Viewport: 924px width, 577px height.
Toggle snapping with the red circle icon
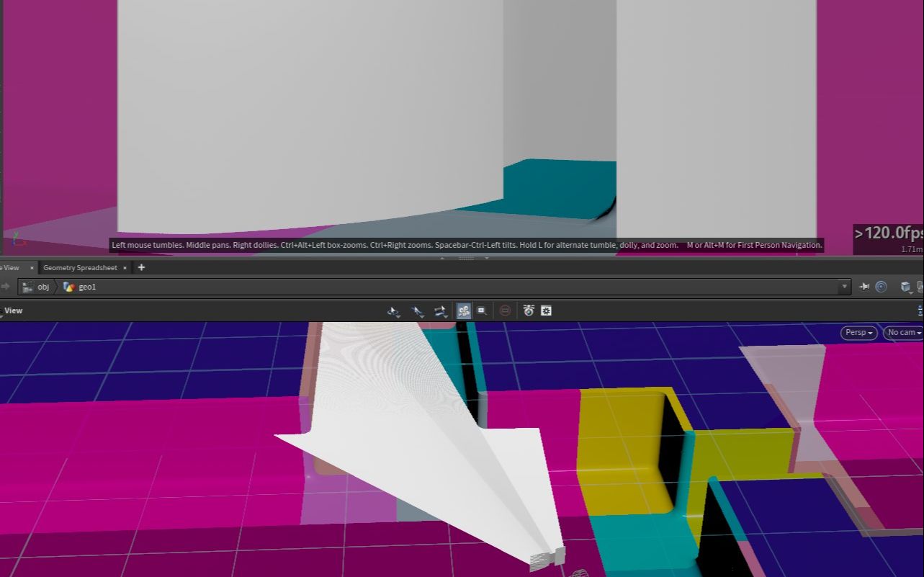[505, 310]
